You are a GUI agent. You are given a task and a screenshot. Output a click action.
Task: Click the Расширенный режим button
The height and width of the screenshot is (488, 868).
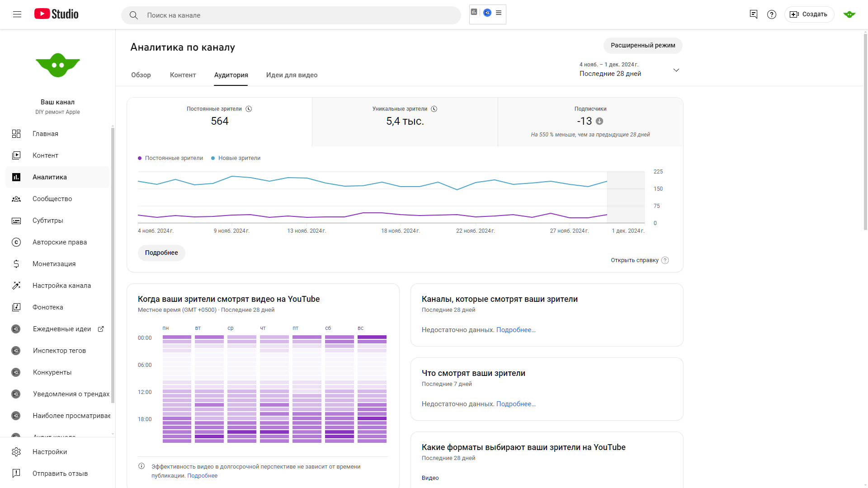643,46
